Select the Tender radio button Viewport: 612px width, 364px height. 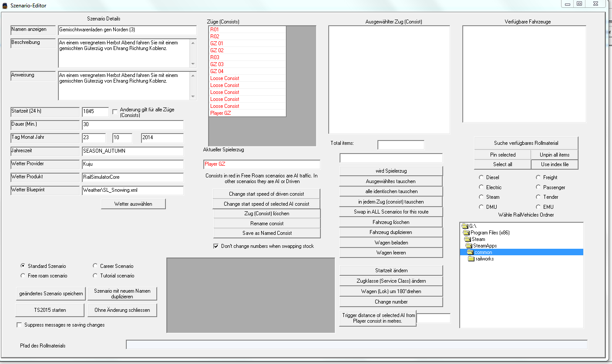(538, 197)
